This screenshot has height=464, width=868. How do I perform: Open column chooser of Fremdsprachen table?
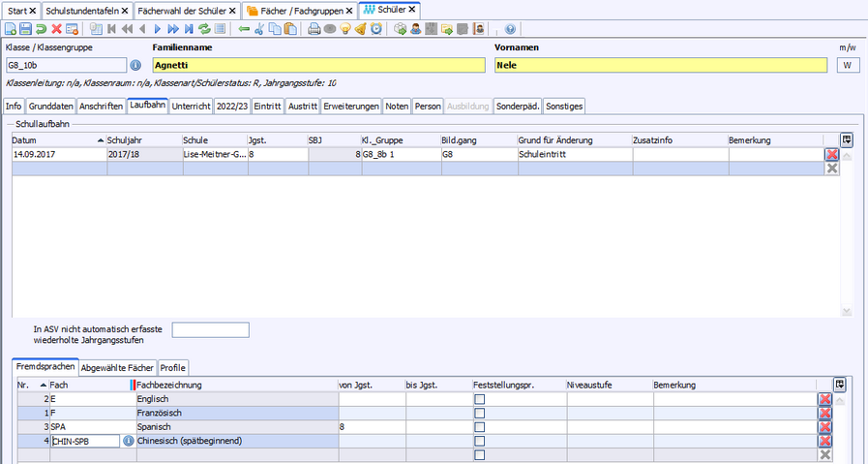coord(839,385)
